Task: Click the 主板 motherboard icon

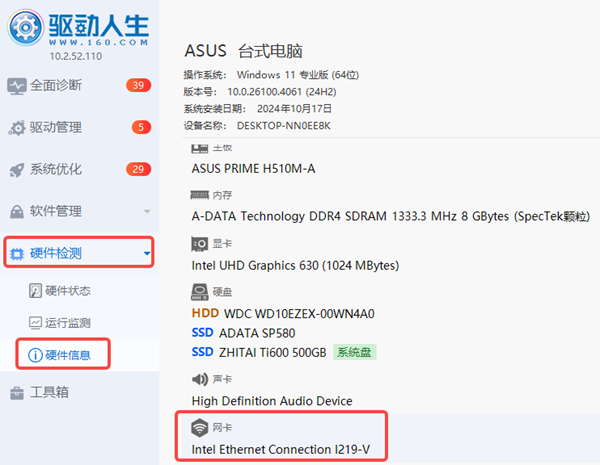Action: (x=199, y=148)
